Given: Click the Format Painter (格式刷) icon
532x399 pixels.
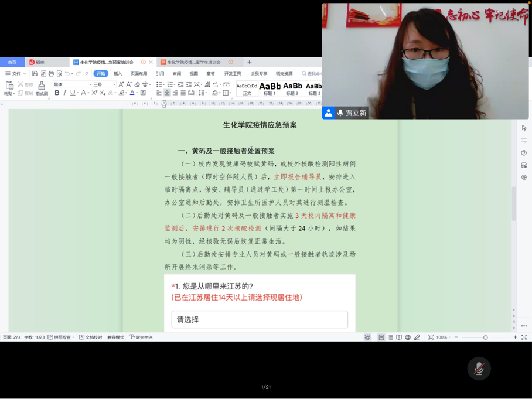Looking at the screenshot, I should click(42, 87).
